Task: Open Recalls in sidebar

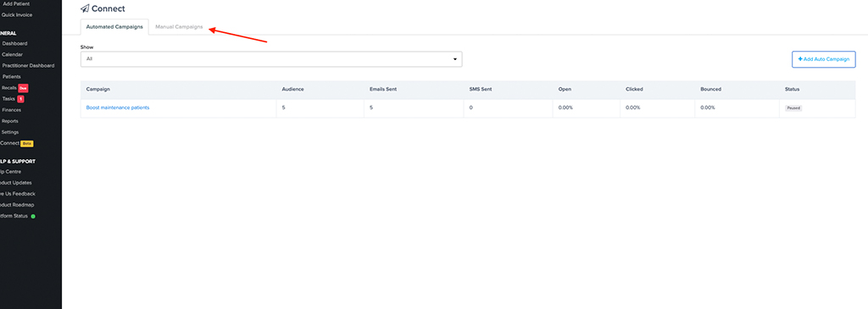Action: click(9, 88)
